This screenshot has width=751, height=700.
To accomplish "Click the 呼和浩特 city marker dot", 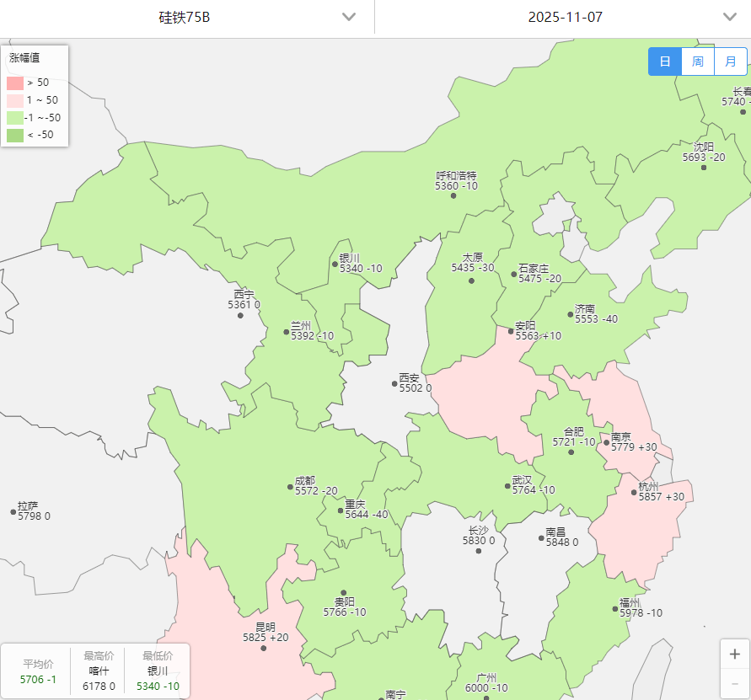I will click(453, 195).
